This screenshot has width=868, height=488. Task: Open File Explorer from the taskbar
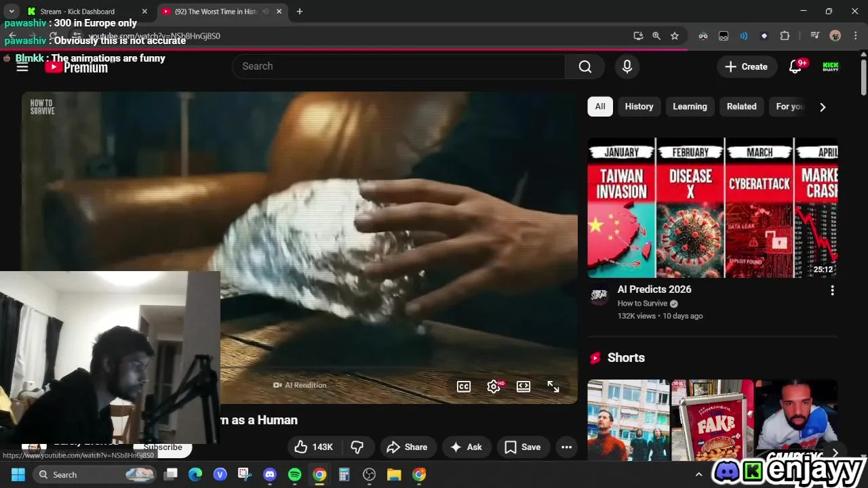point(394,474)
